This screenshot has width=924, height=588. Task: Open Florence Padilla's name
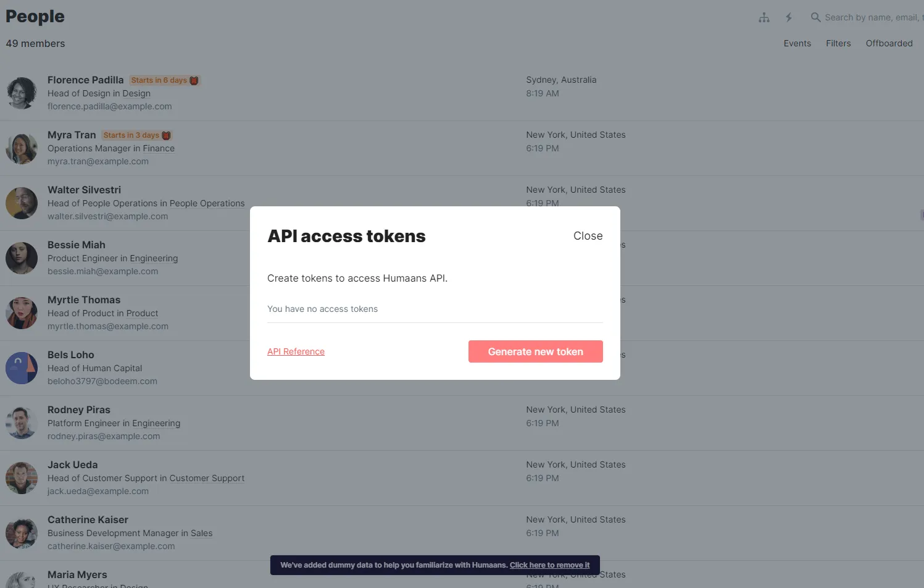pos(85,80)
